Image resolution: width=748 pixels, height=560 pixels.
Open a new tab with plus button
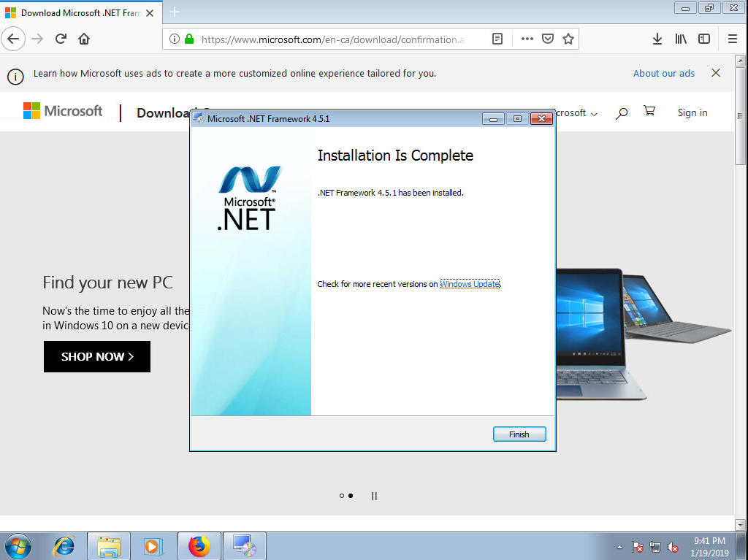[175, 12]
